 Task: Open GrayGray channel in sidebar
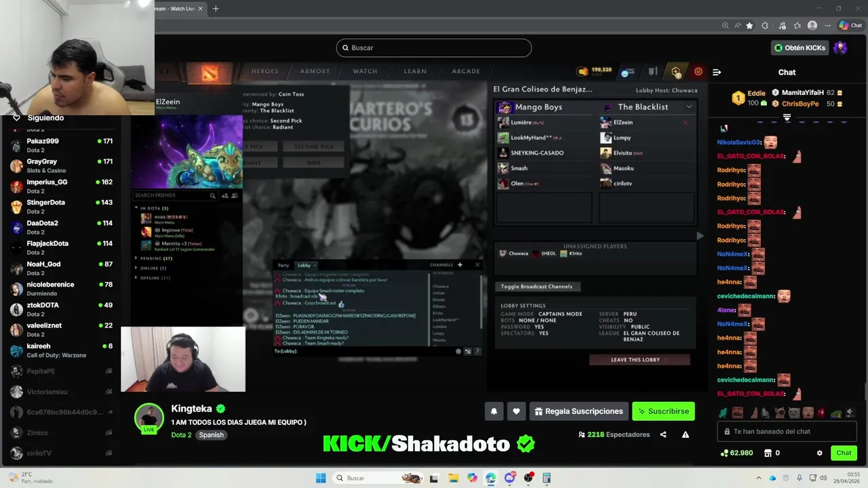click(x=61, y=165)
